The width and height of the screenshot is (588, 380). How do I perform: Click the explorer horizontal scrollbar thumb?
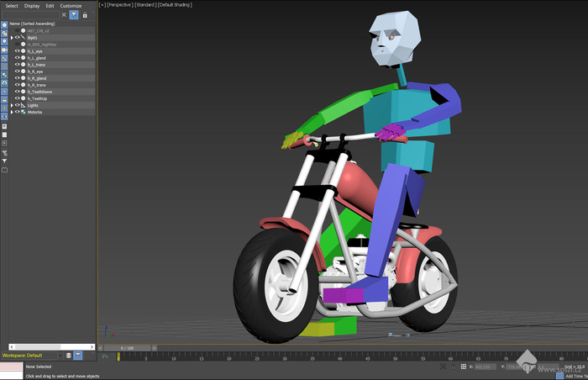pyautogui.click(x=38, y=346)
